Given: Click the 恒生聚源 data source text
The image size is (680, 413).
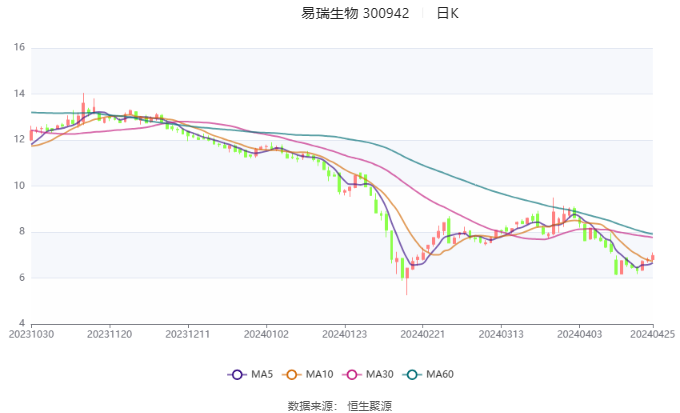Looking at the screenshot, I should 369,406.
